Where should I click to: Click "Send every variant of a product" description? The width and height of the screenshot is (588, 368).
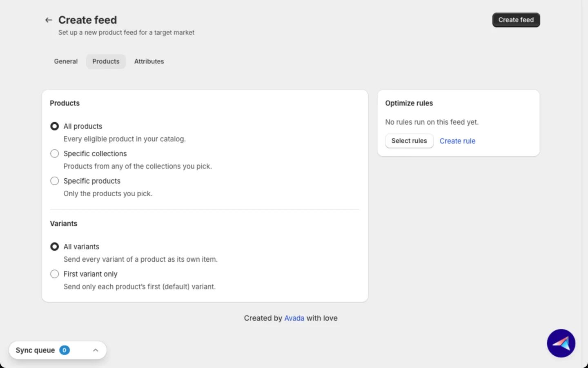[x=140, y=259]
